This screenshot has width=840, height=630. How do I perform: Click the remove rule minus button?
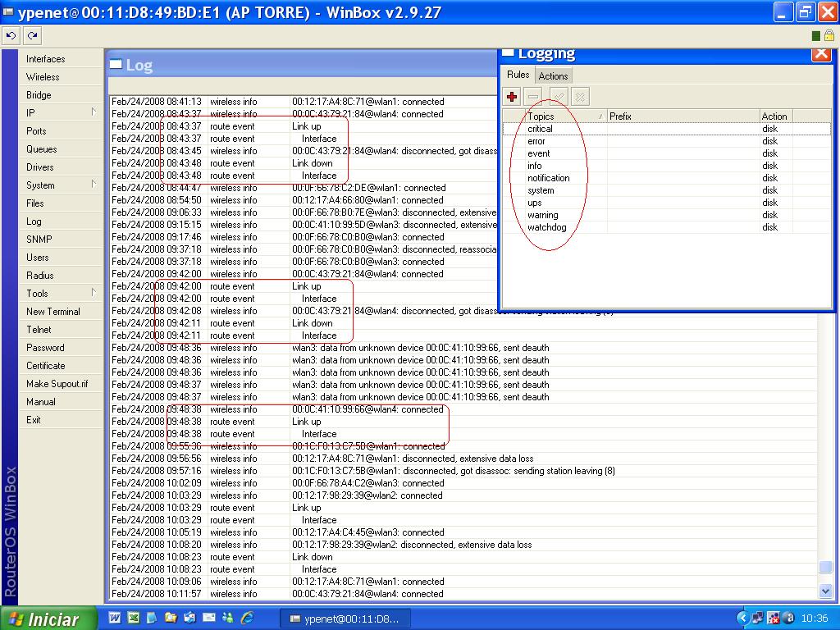click(x=533, y=97)
